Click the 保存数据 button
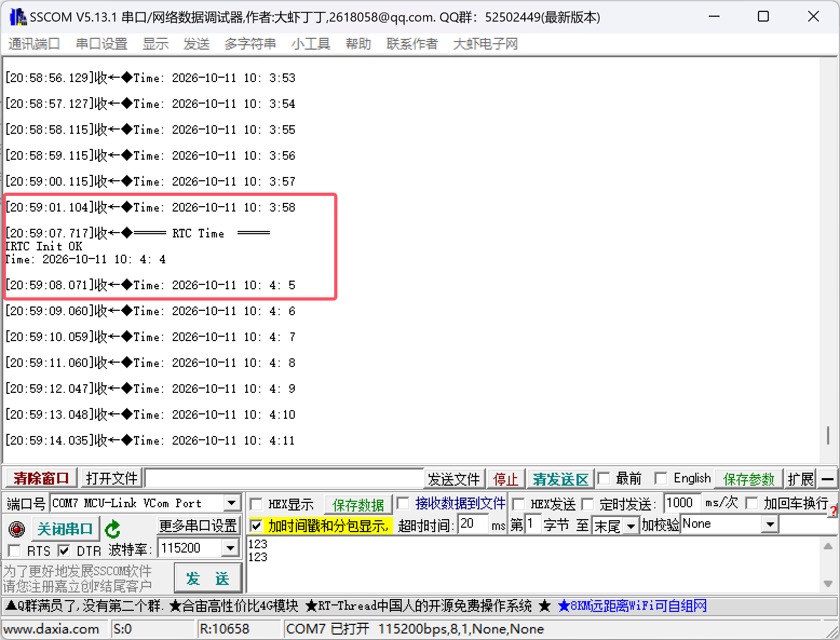The height and width of the screenshot is (640, 840). pyautogui.click(x=358, y=505)
